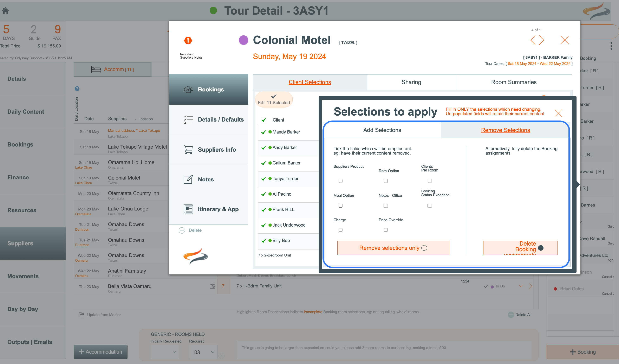Go to previous supplier arrow
This screenshot has width=619, height=364.
click(533, 40)
